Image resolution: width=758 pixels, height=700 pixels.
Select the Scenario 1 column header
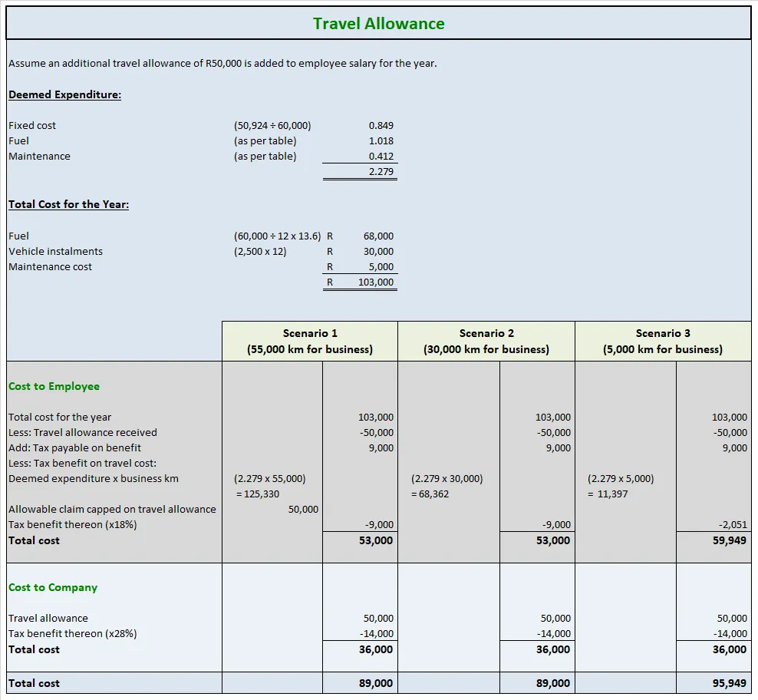[309, 340]
